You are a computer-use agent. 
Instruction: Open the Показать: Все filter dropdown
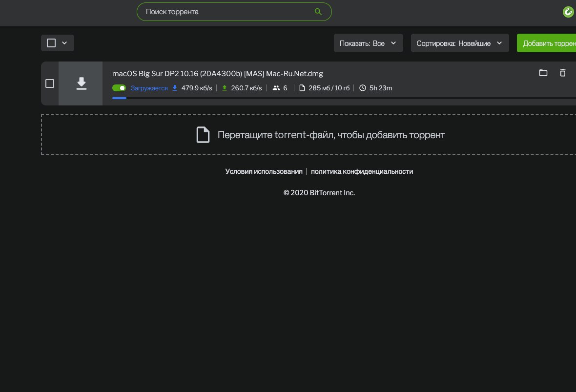click(x=368, y=43)
